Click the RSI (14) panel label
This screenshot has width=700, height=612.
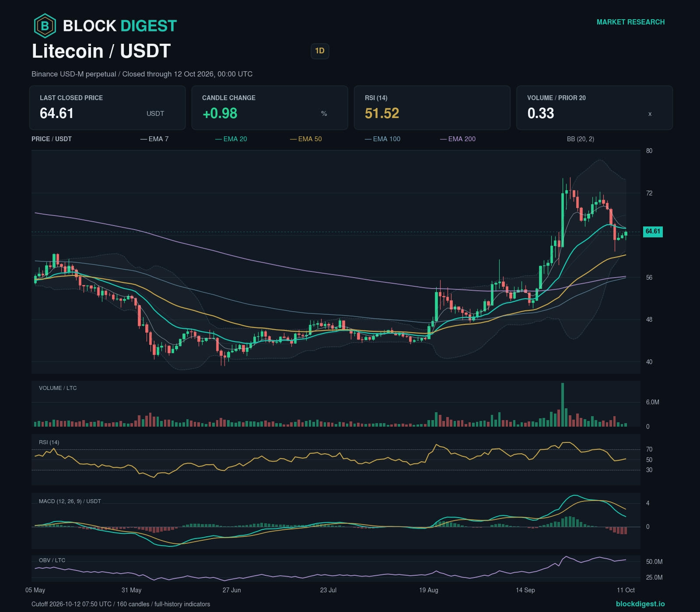49,442
